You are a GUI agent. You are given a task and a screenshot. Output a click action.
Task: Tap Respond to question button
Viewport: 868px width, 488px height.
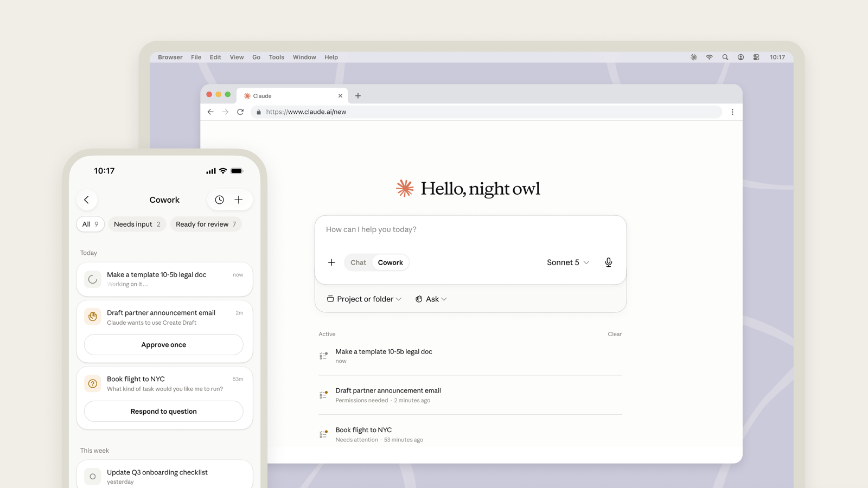[164, 412]
